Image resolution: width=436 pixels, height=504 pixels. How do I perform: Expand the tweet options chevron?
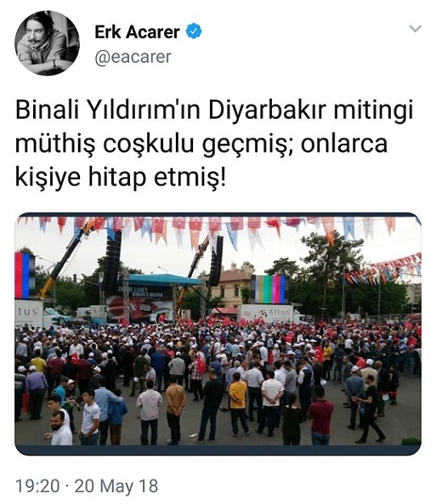[415, 29]
